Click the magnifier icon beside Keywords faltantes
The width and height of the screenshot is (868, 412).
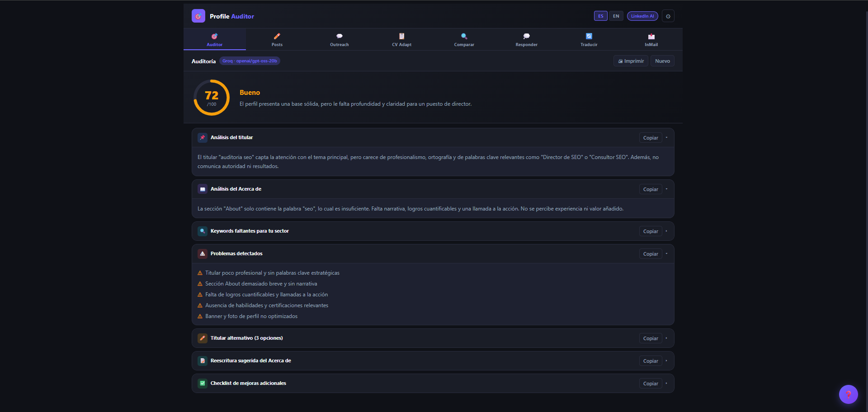point(203,231)
